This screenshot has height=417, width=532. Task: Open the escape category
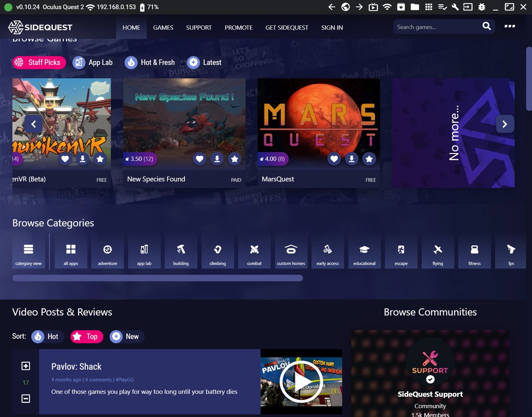pos(401,252)
